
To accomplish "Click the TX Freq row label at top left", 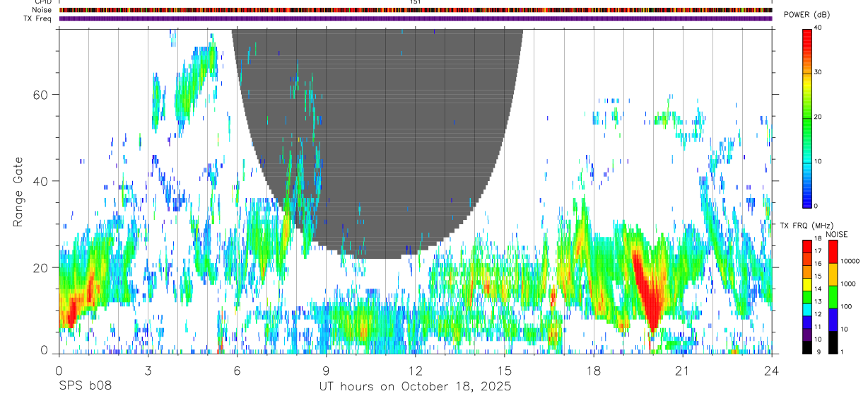I will tap(37, 18).
